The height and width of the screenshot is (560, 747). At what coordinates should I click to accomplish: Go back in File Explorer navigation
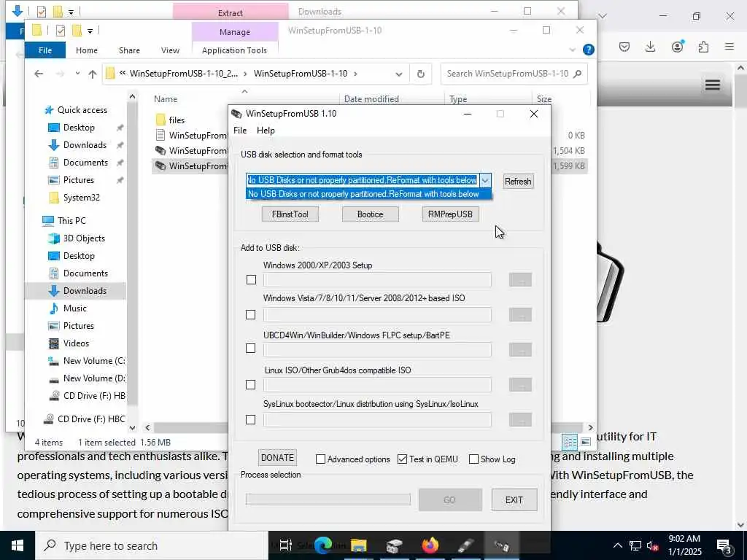click(39, 74)
